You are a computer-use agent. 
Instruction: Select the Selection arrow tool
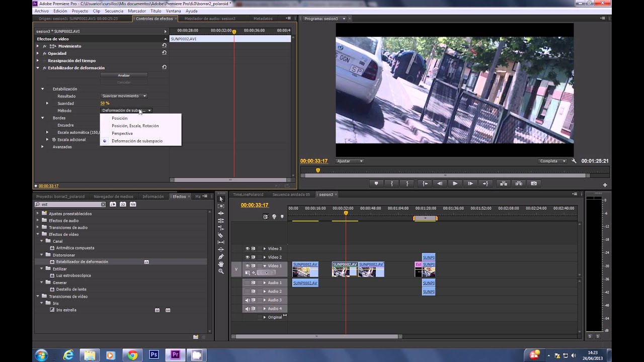click(x=221, y=199)
